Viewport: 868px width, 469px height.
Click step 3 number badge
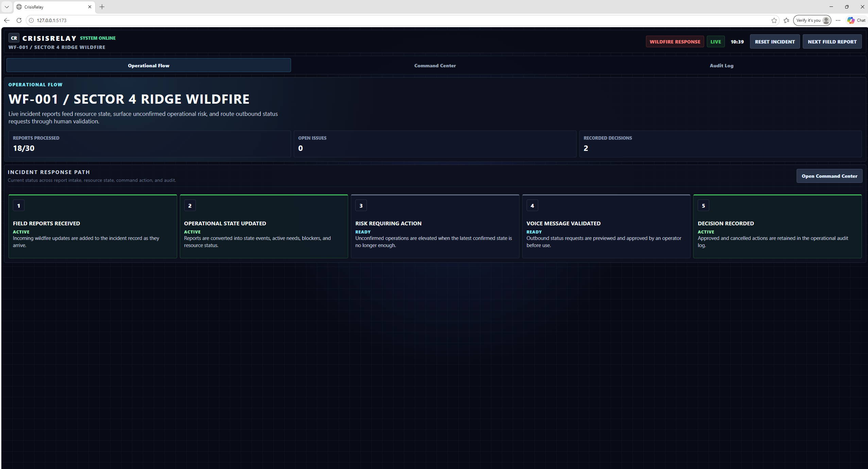(361, 206)
